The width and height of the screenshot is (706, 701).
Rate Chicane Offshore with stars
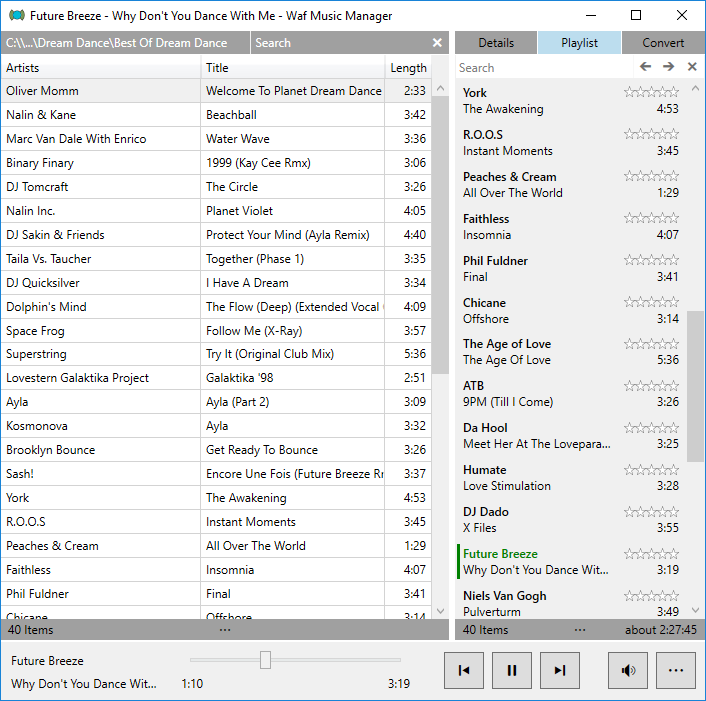pos(651,302)
